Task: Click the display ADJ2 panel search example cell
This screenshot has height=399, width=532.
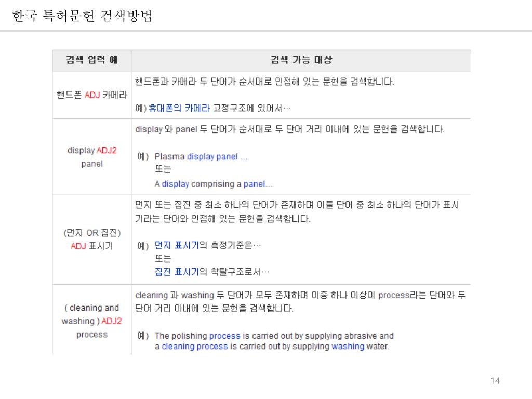Action: [92, 157]
